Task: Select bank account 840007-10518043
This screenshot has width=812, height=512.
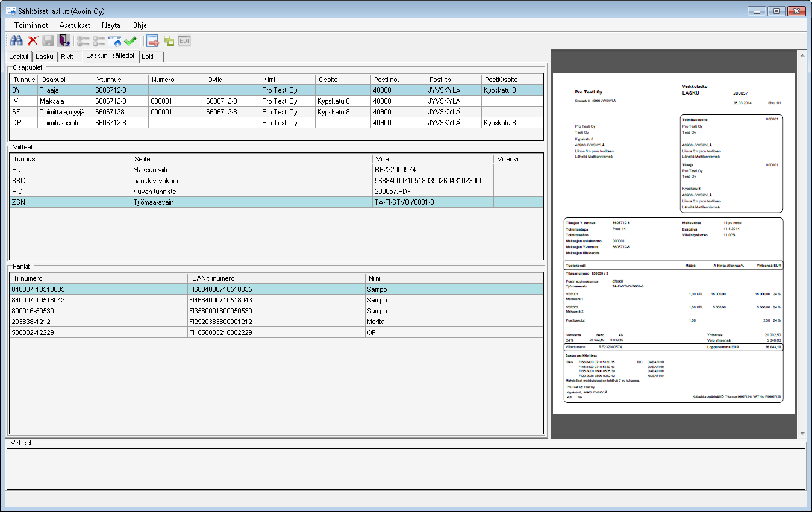Action: [276, 299]
